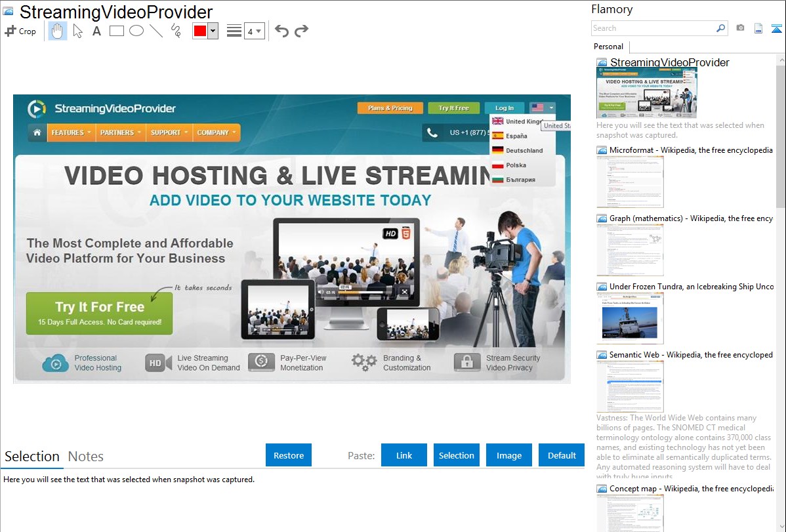Click the Restore button

coord(289,455)
